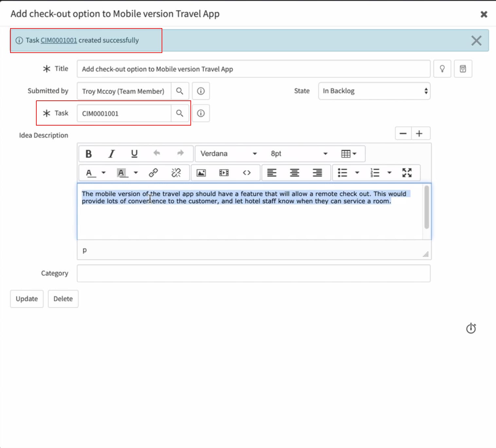Open the source code view
496x448 pixels.
[247, 173]
